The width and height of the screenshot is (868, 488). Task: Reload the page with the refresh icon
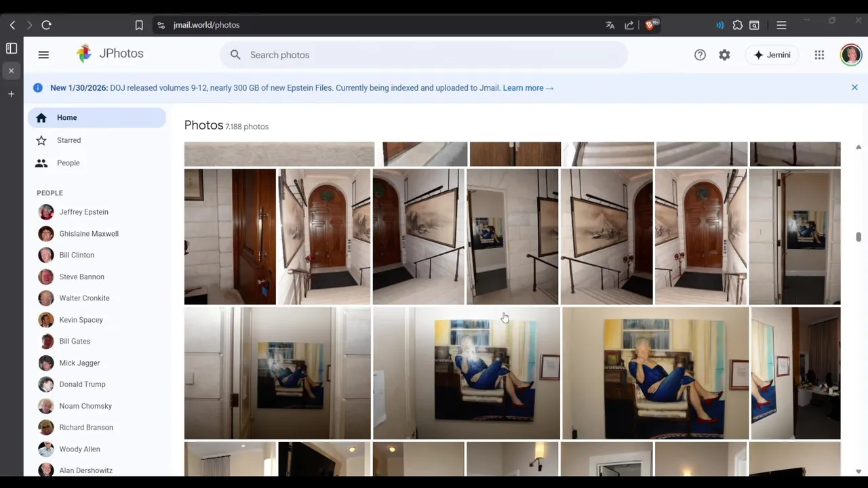click(x=46, y=25)
